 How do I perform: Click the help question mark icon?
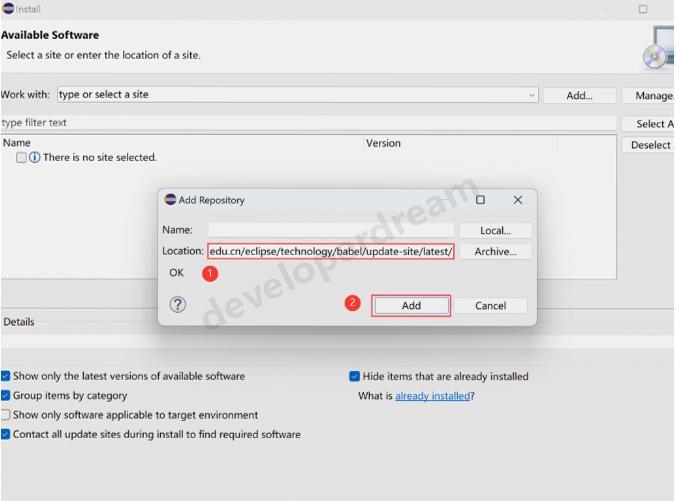pos(178,305)
